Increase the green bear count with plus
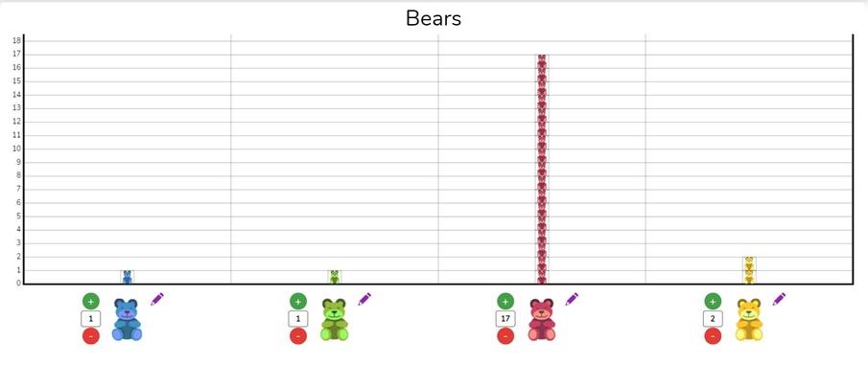The image size is (868, 366). pyautogui.click(x=298, y=301)
